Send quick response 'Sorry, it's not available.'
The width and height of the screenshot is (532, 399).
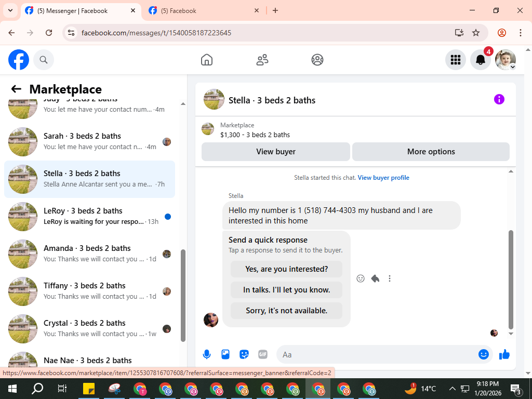286,311
